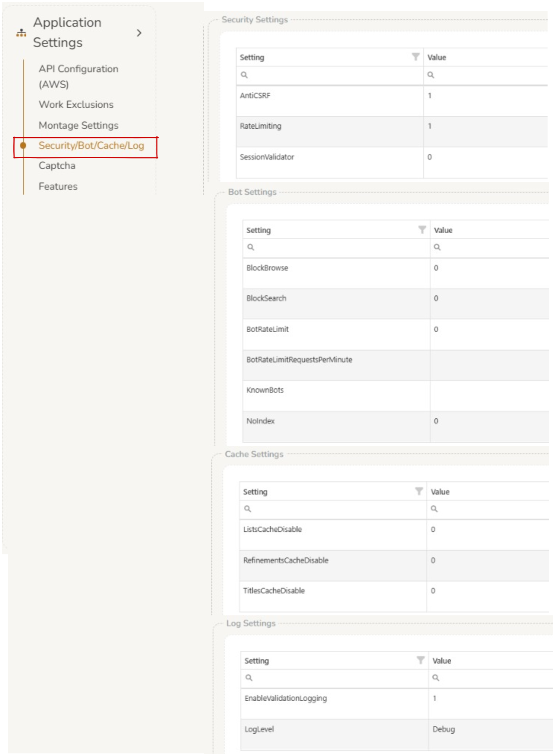Navigate to Features settings
The image size is (555, 756).
coord(58,186)
